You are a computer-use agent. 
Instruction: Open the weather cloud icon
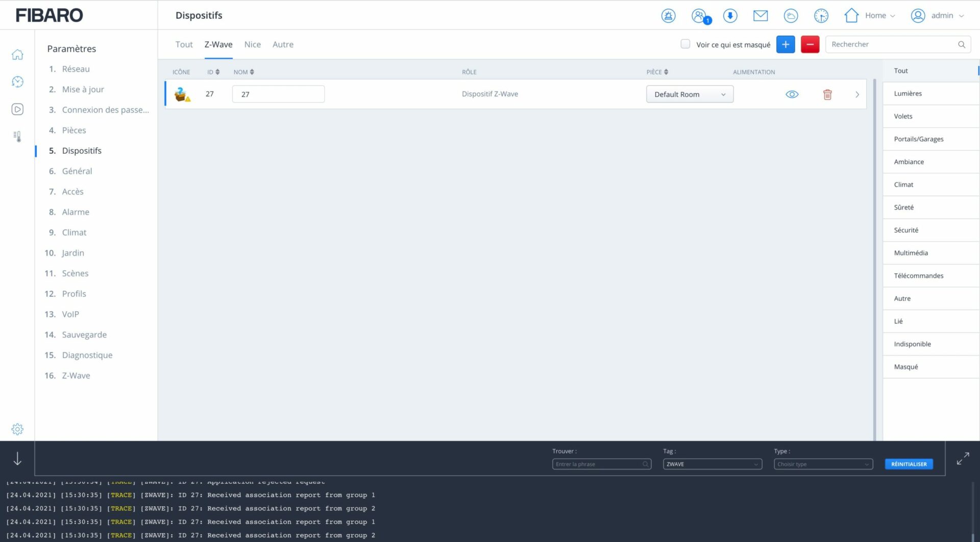pos(791,16)
